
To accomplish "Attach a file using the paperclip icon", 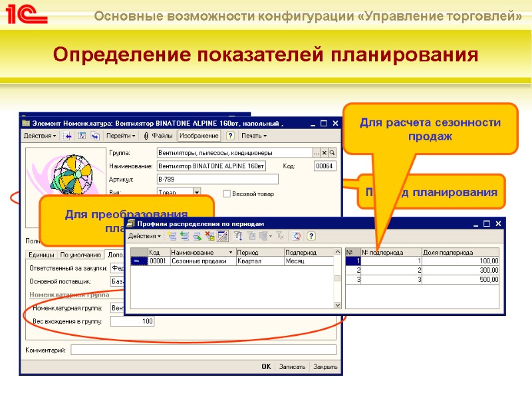I will (145, 136).
